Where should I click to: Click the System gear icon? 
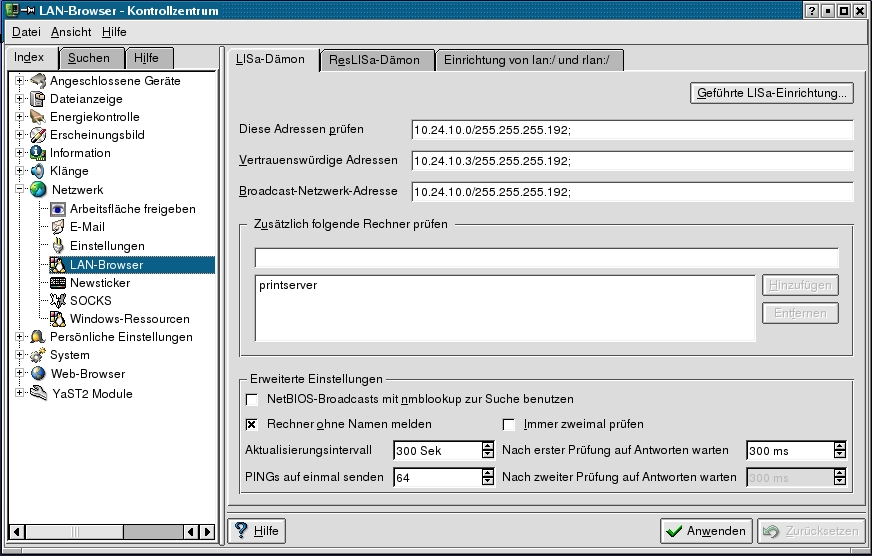[38, 355]
